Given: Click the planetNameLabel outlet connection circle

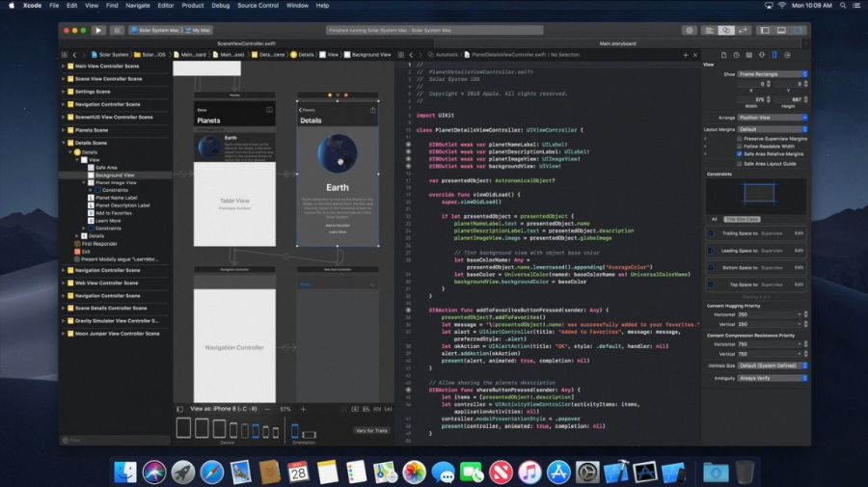Looking at the screenshot, I should click(409, 145).
